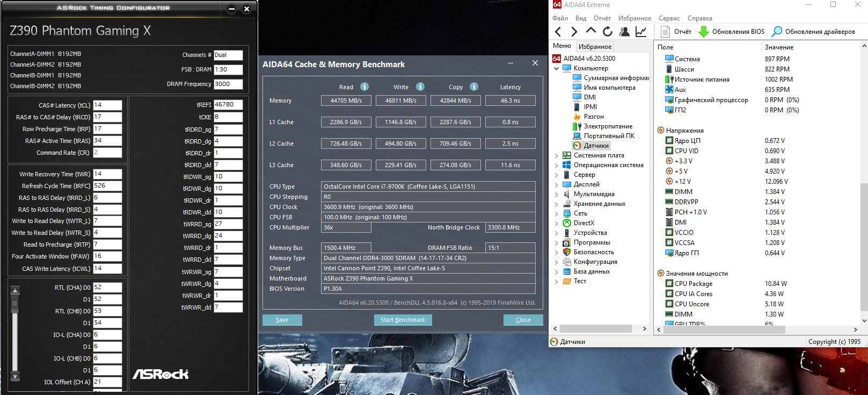Click the Memory Latency 46.3 ns value

click(x=510, y=100)
